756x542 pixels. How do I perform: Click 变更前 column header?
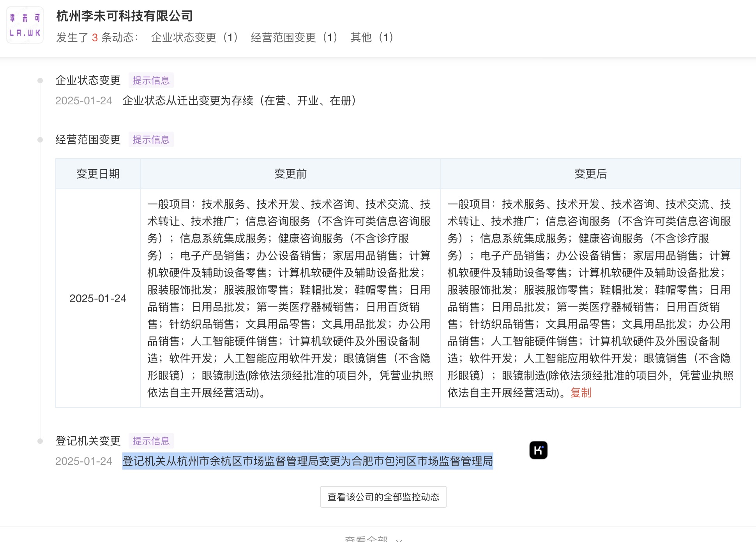coord(291,174)
